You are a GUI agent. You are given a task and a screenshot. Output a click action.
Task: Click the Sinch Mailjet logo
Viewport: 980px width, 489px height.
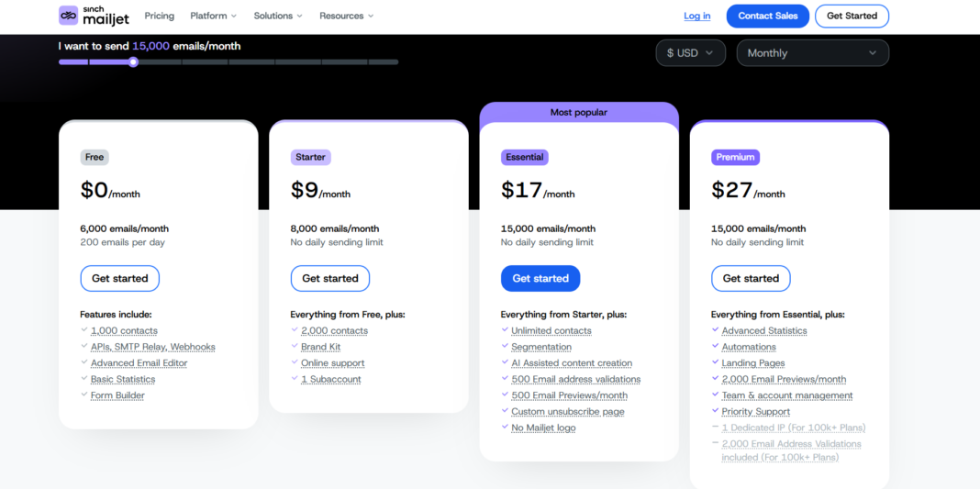click(x=94, y=16)
